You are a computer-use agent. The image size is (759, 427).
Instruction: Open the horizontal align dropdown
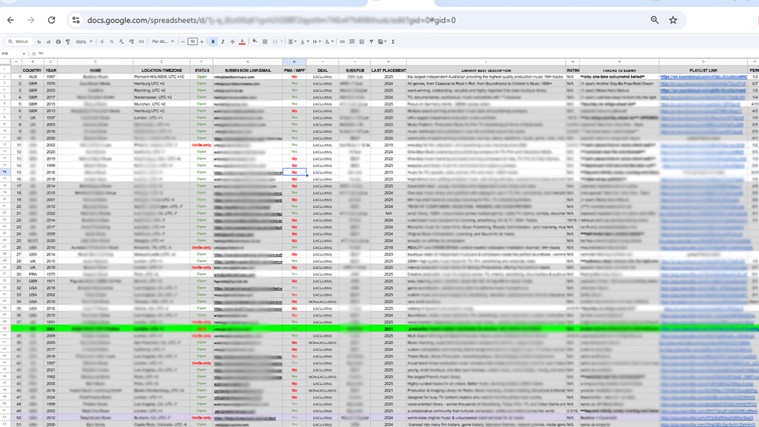(x=292, y=42)
